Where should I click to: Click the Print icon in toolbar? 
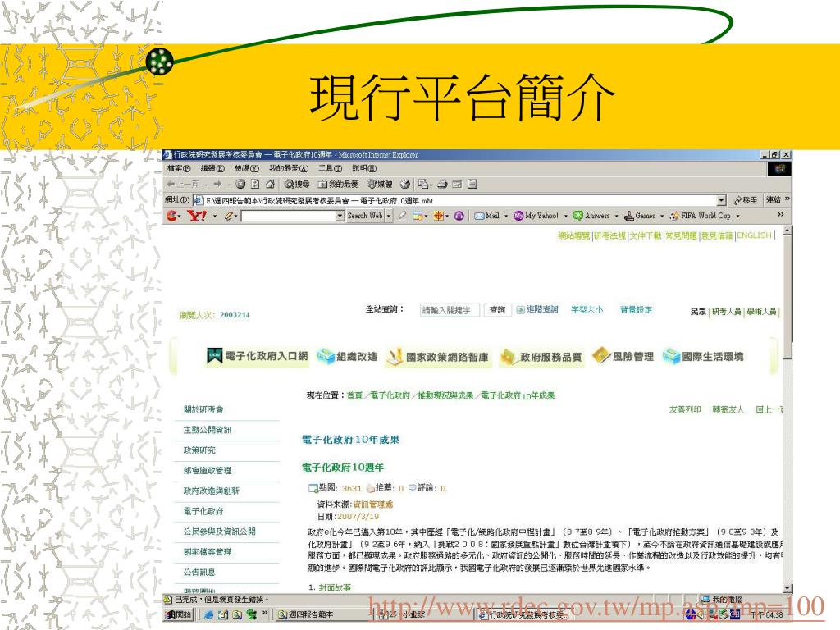pos(442,185)
